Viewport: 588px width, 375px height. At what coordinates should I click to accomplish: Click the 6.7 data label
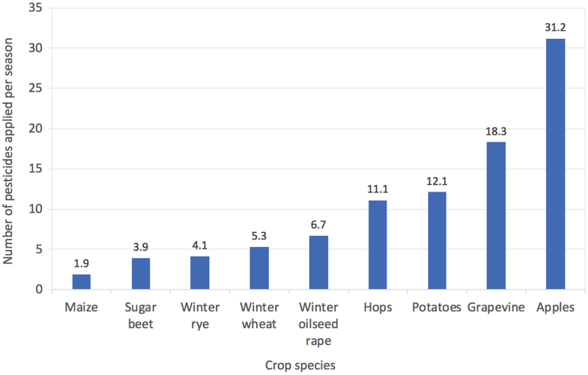click(x=318, y=225)
